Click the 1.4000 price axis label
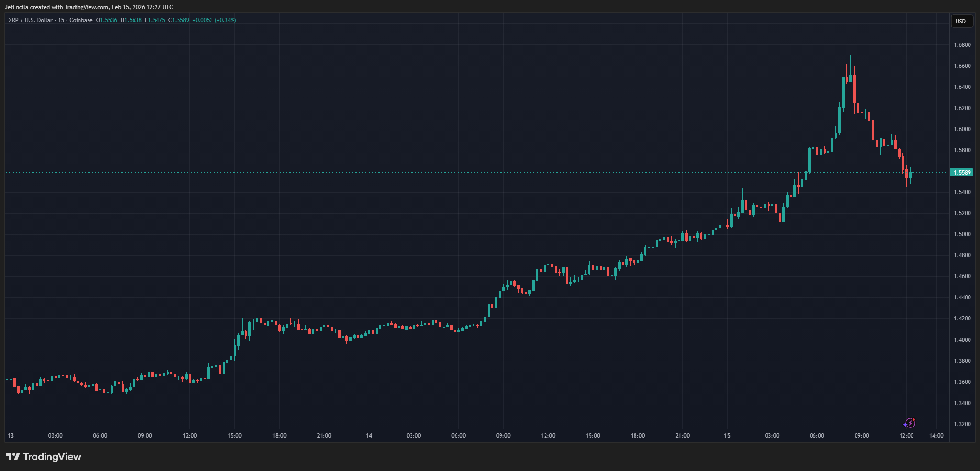The image size is (980, 471). (x=962, y=340)
